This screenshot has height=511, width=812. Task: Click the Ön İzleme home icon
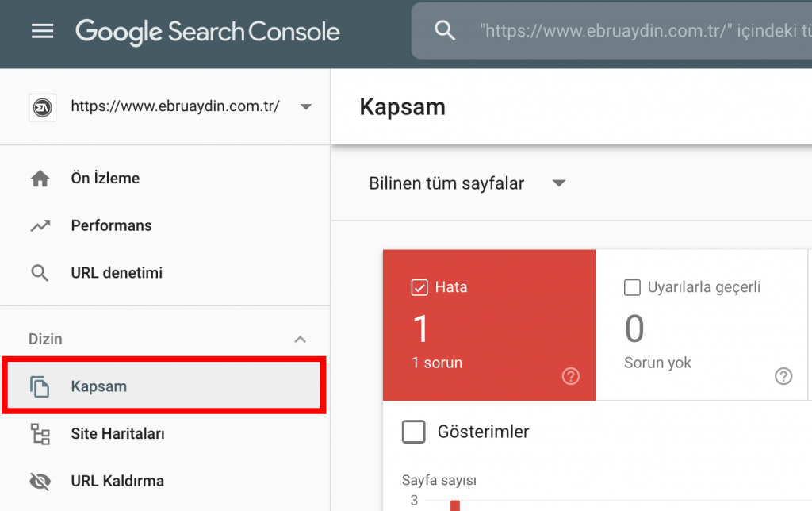pos(40,179)
